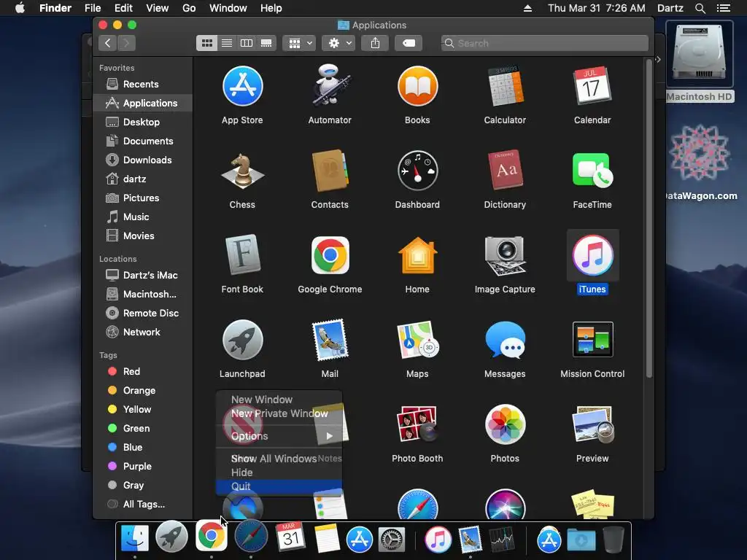The image size is (747, 560).
Task: Filter by the Green tag
Action: (x=143, y=428)
